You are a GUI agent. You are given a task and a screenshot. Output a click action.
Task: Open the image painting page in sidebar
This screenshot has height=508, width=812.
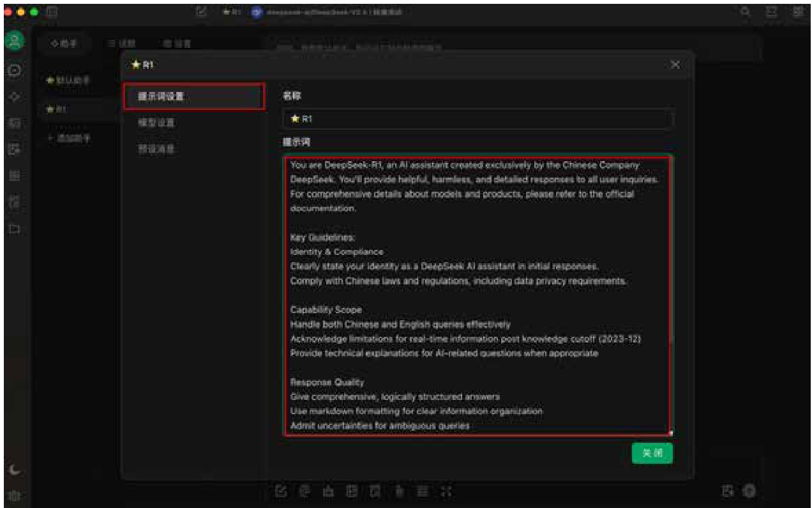(x=14, y=123)
